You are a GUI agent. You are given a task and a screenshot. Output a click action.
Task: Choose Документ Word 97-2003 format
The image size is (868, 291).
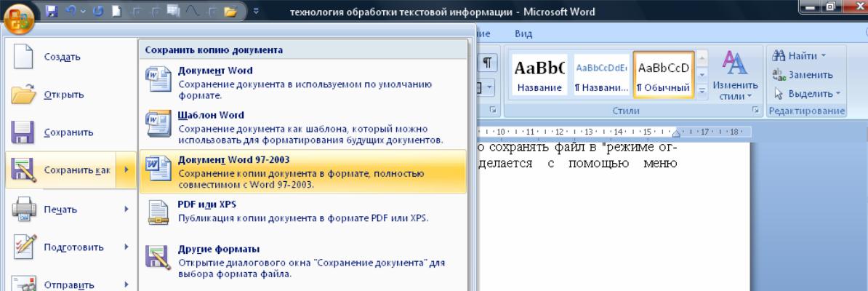click(x=303, y=171)
